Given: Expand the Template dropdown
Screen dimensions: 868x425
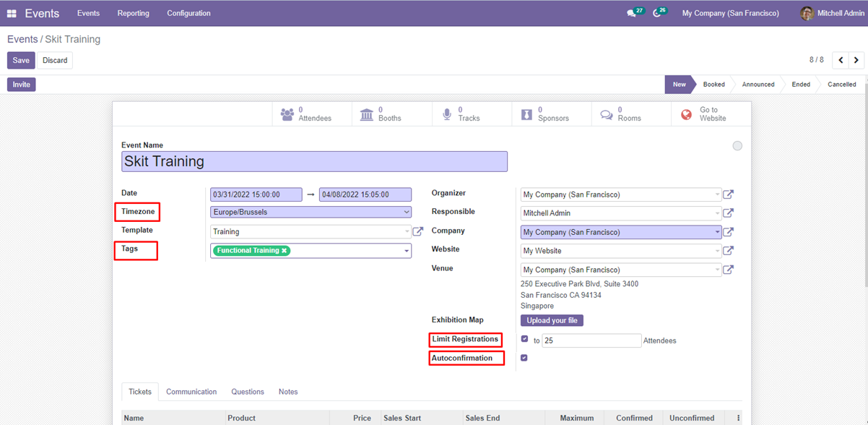Looking at the screenshot, I should pyautogui.click(x=407, y=232).
